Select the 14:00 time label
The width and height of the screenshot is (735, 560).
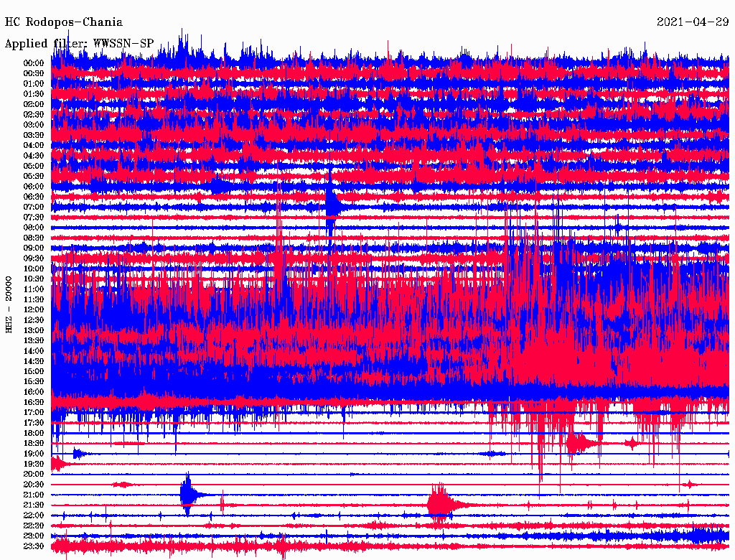tap(34, 351)
